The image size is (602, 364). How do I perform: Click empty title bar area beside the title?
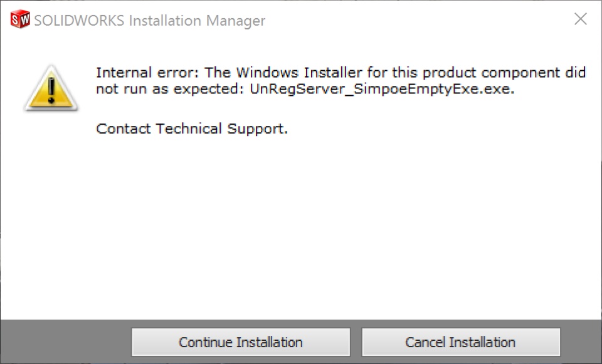coord(414,20)
